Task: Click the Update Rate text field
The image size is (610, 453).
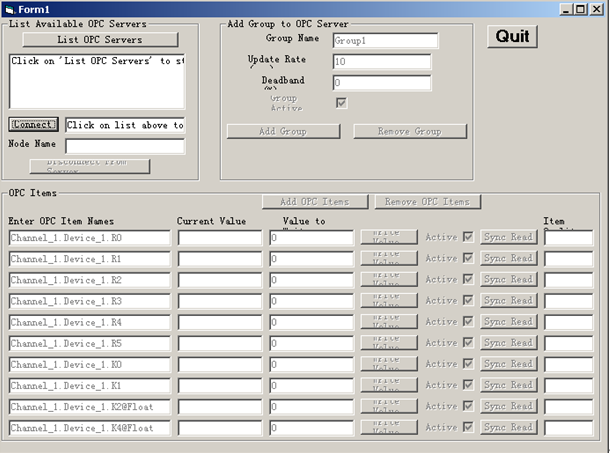Action: (381, 62)
